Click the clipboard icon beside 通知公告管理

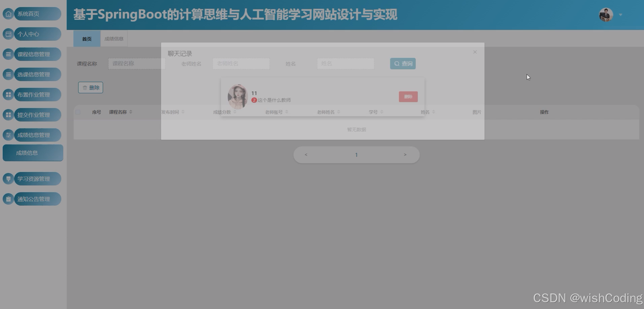click(x=8, y=199)
